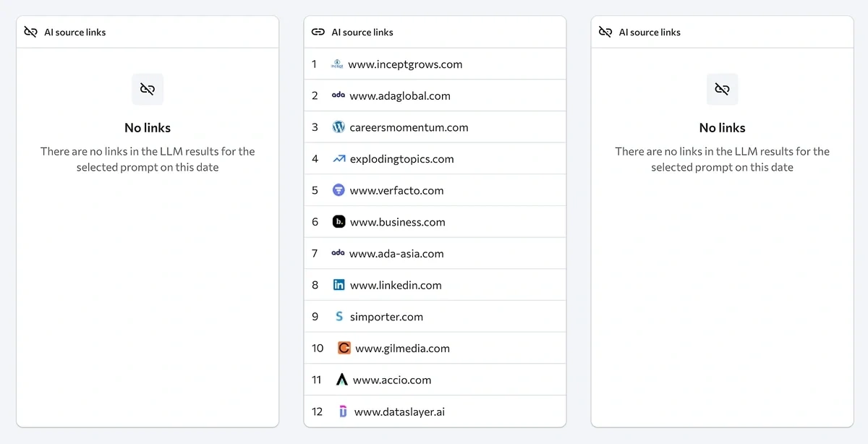Click the link icon in middle panel header
868x444 pixels.
click(x=318, y=32)
